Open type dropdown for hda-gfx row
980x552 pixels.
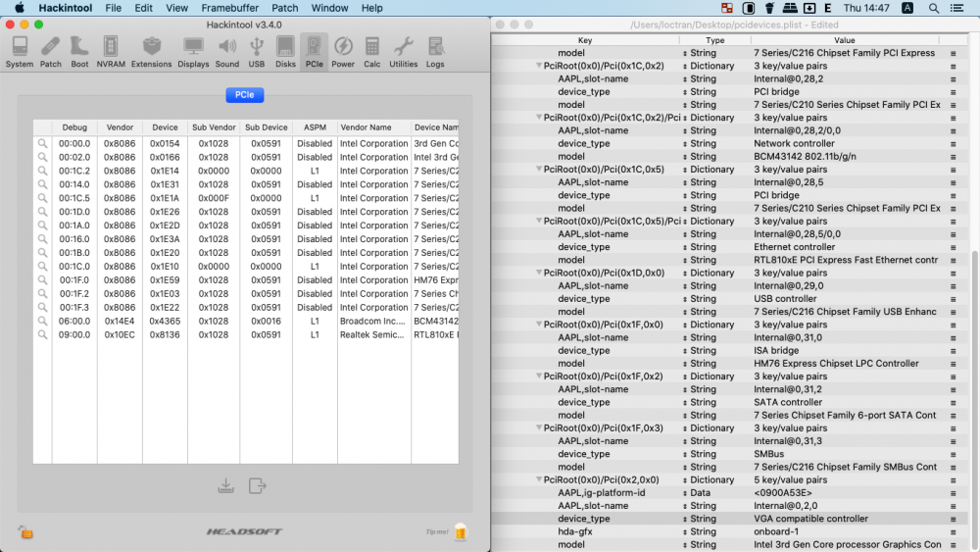pyautogui.click(x=685, y=532)
